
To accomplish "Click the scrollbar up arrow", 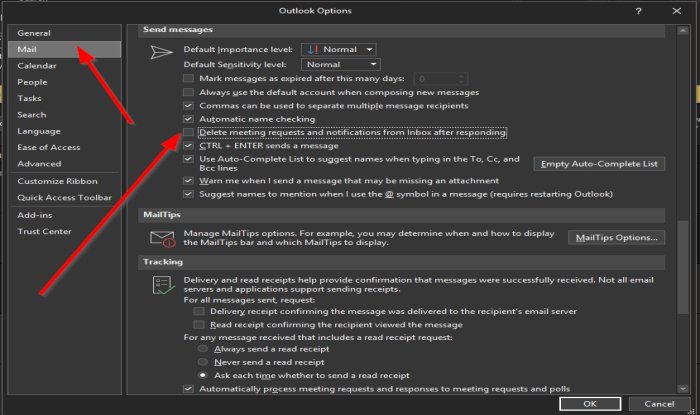I will (x=683, y=31).
